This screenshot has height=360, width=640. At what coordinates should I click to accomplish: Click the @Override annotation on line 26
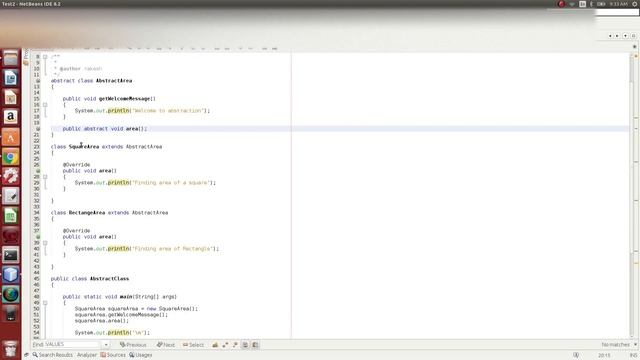76,164
